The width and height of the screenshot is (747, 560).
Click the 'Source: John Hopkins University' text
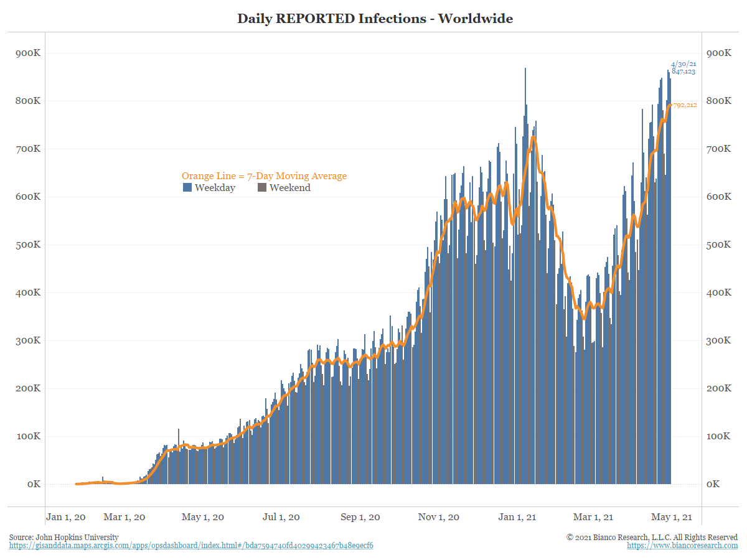click(x=63, y=537)
